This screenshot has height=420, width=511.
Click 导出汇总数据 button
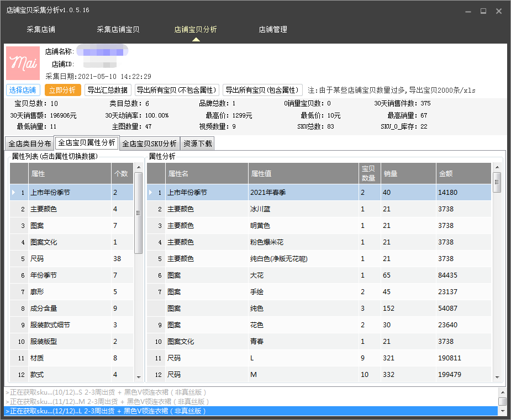coord(108,90)
